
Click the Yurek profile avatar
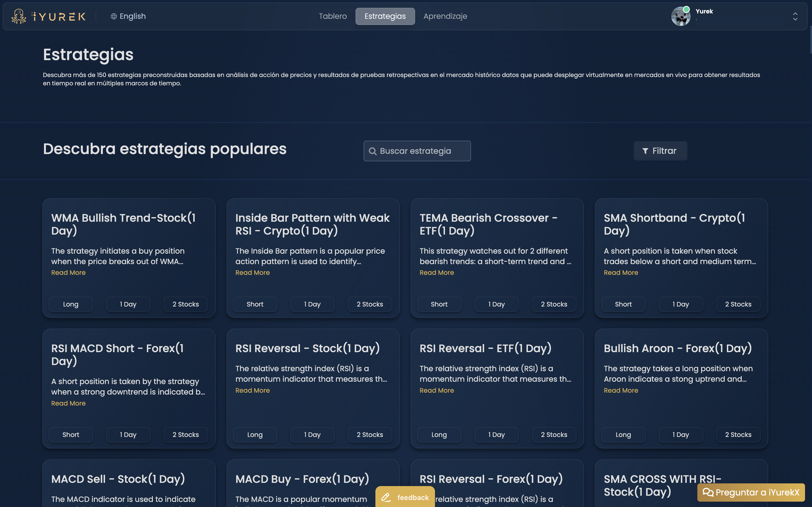point(680,16)
